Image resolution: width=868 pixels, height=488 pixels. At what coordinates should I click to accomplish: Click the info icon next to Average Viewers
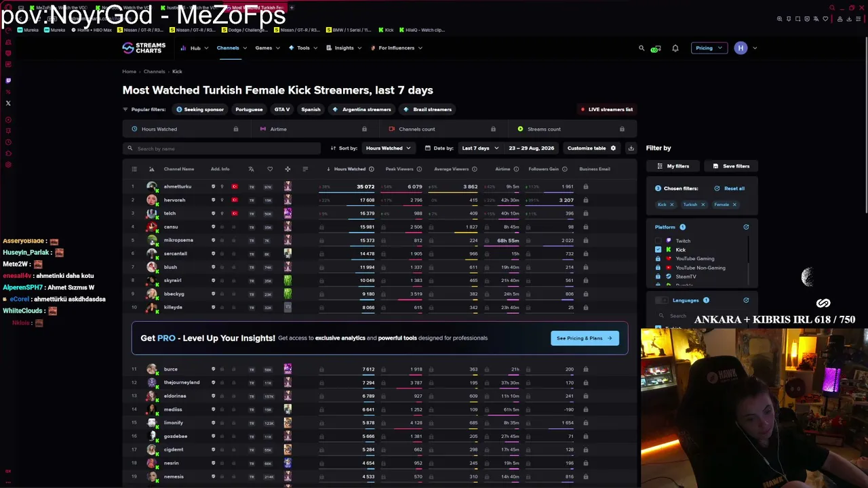[x=474, y=169]
